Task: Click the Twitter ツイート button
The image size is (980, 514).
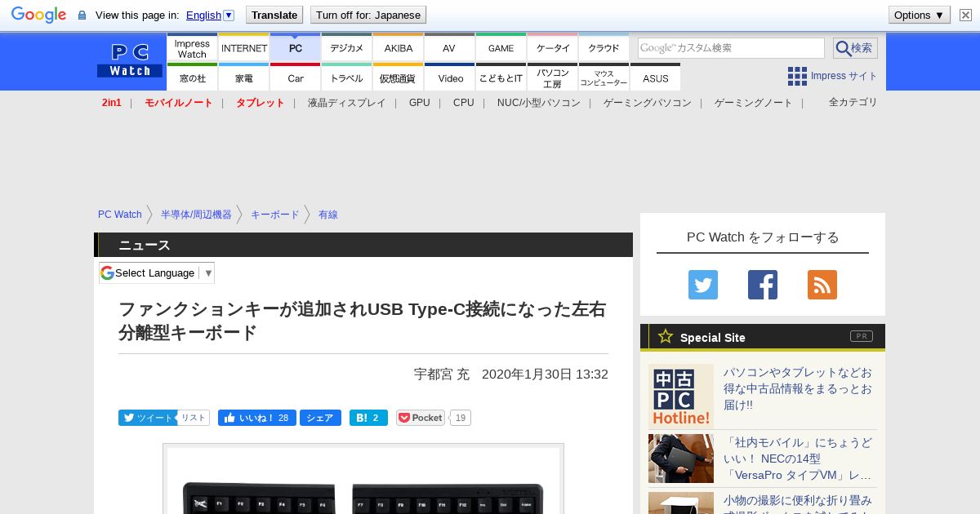Action: click(x=147, y=418)
